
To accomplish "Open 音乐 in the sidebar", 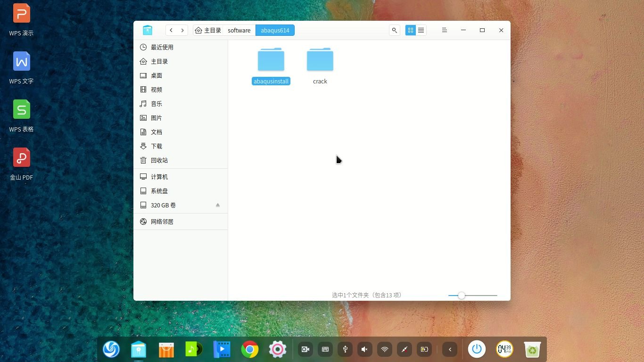I will click(x=181, y=104).
